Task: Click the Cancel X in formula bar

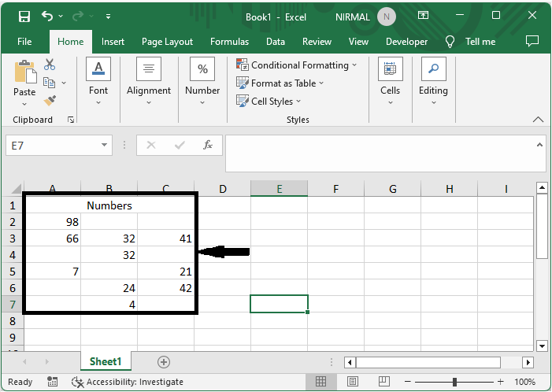Action: [x=151, y=145]
